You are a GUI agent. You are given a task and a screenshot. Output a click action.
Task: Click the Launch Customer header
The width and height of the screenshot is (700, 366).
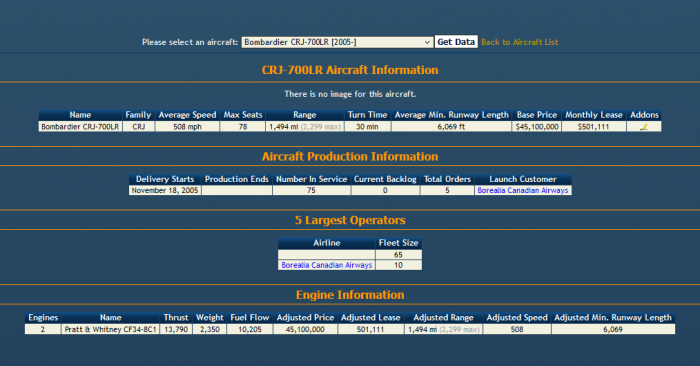[x=523, y=179]
